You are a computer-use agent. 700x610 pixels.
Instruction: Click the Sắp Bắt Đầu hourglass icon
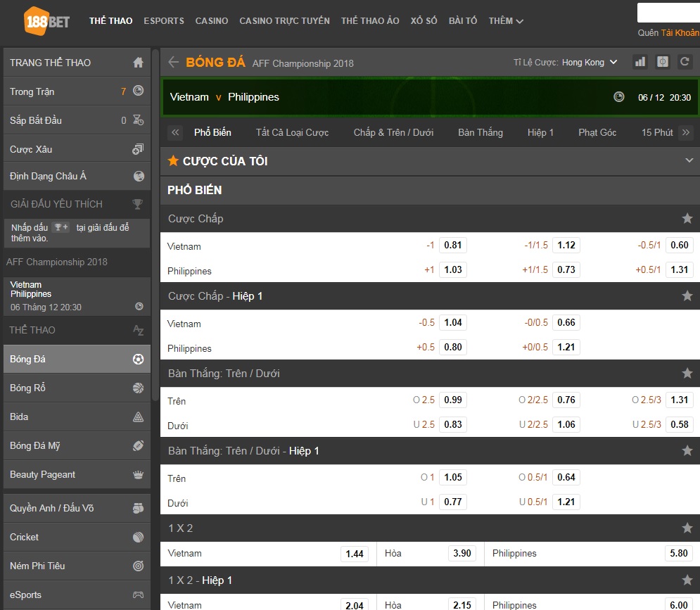tap(139, 120)
